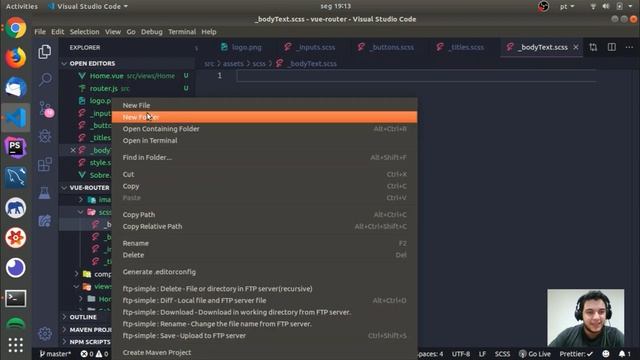Open the pt keyboard layout dropdown
Screen dimensions: 640x360
tap(567, 6)
